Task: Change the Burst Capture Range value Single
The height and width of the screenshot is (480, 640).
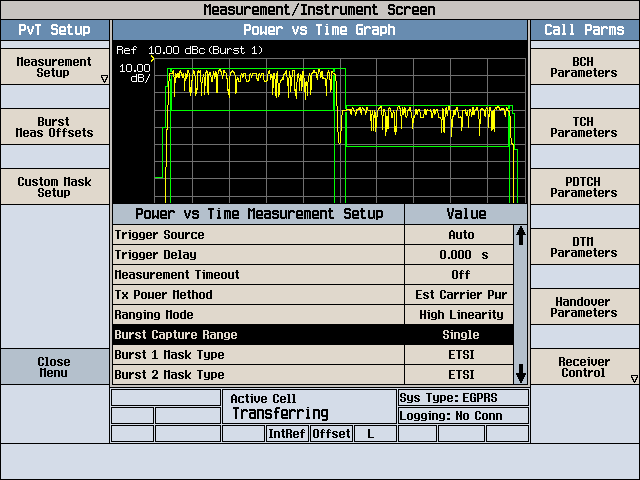Action: [459, 335]
